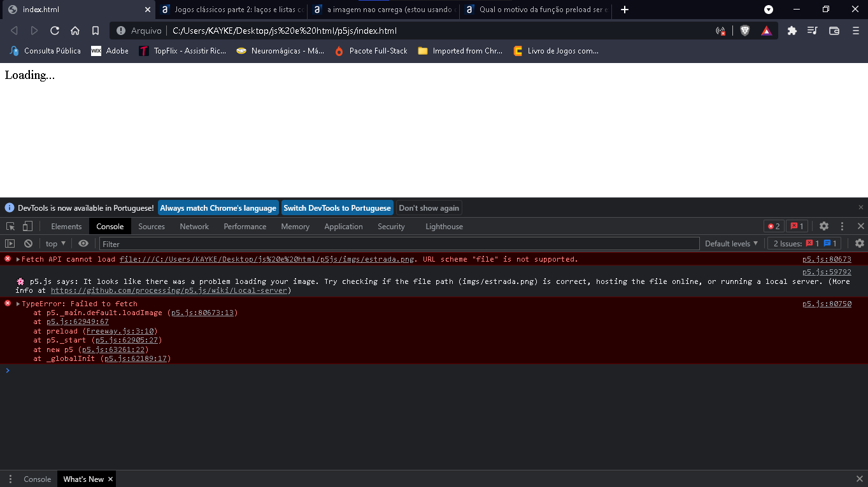The width and height of the screenshot is (868, 487).
Task: Close the DevTools panel
Action: pyautogui.click(x=860, y=226)
